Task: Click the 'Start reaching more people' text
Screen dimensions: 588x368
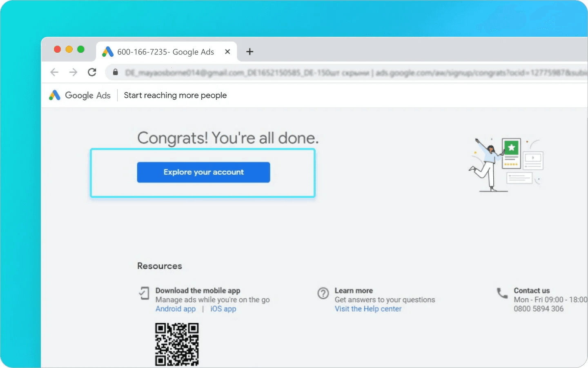Action: pos(175,95)
